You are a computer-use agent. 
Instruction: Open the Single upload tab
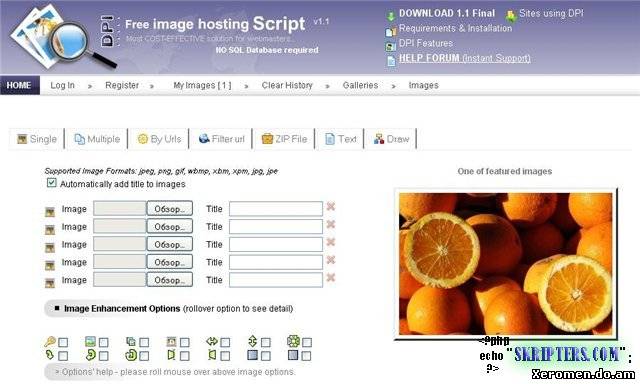pos(37,139)
